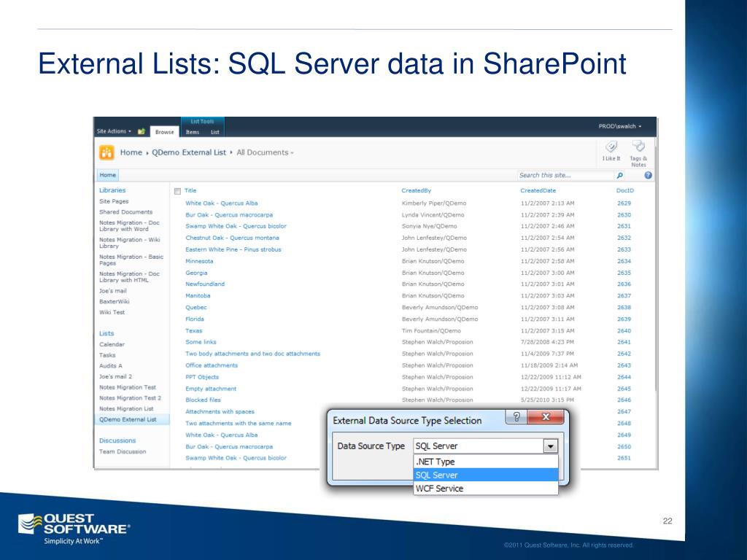Open the Team Discussion board
Viewport: 747px width, 560px height.
tap(123, 451)
